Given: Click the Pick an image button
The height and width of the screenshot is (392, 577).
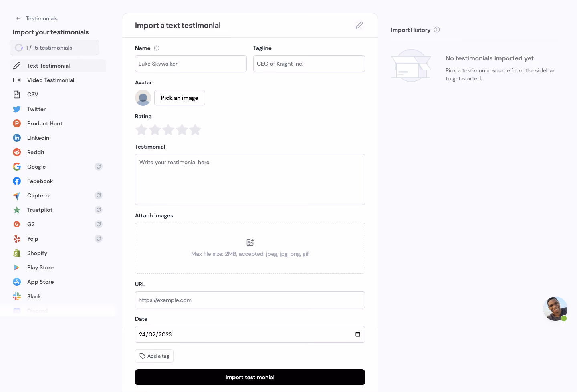Looking at the screenshot, I should click(180, 98).
